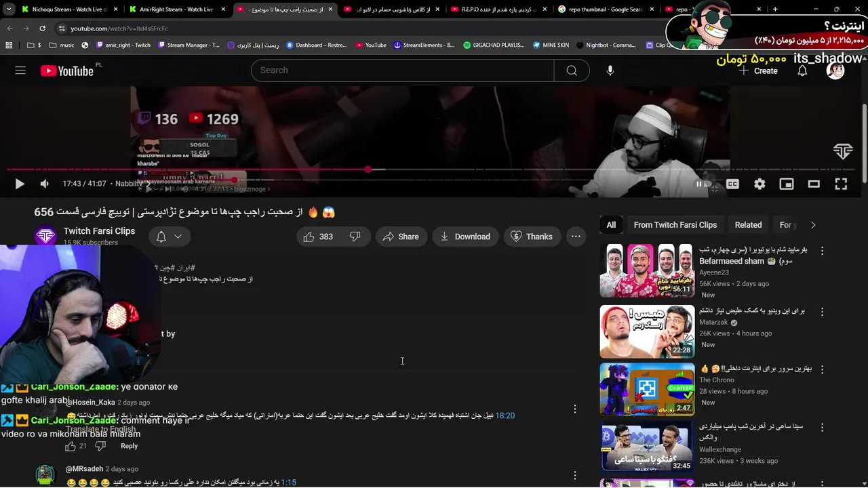Open MRsadeh commenter avatar
Screen dimensions: 868x488
tap(45, 475)
